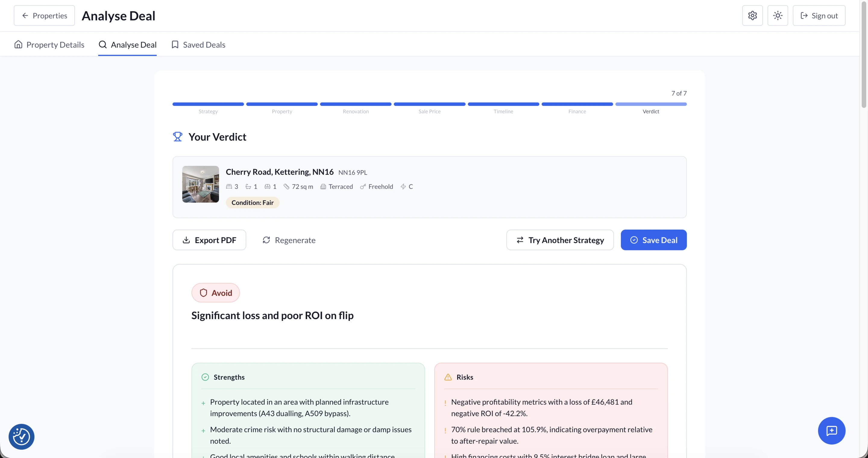Switch to Property Details tab
The width and height of the screenshot is (868, 458).
coord(49,45)
